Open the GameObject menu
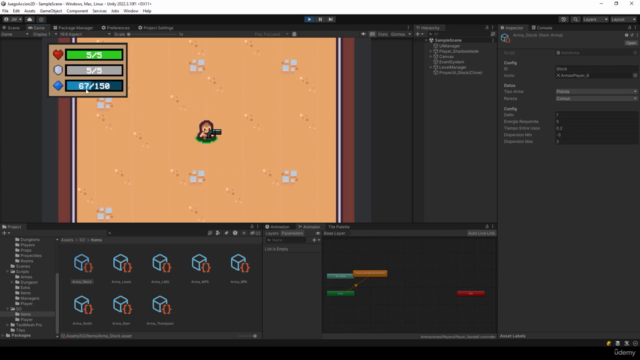 [x=51, y=11]
